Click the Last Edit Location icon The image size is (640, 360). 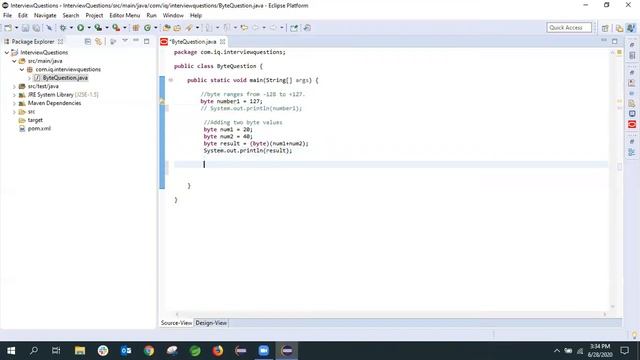pyautogui.click(x=244, y=28)
